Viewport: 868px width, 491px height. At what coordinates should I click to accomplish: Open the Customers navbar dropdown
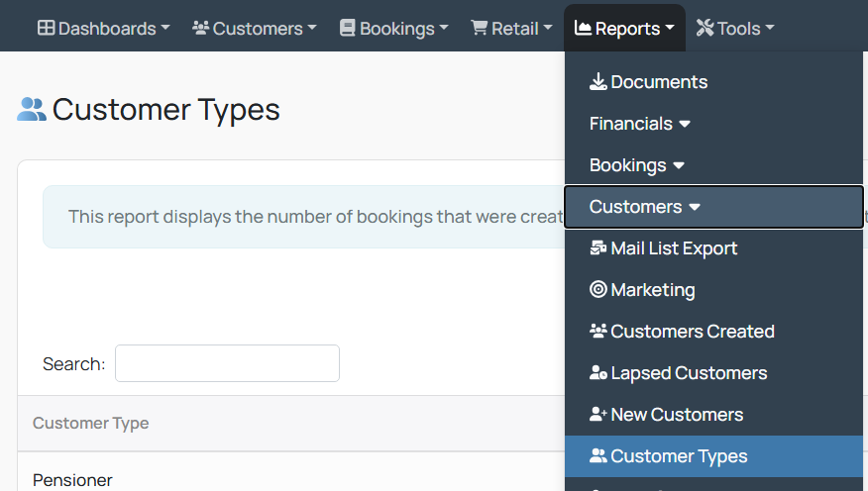tap(255, 28)
